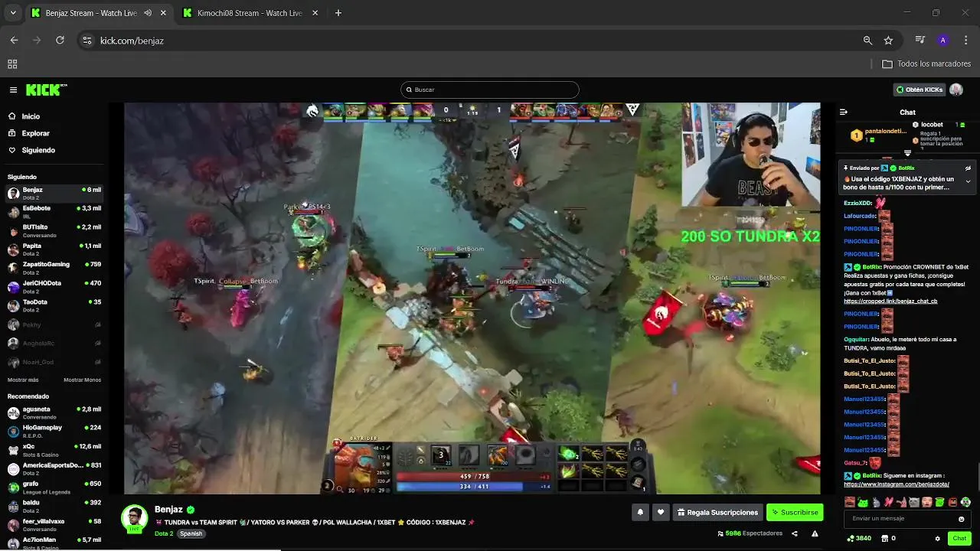This screenshot has height=551, width=980.
Task: Click Regala Suscripciones button
Action: tap(717, 513)
